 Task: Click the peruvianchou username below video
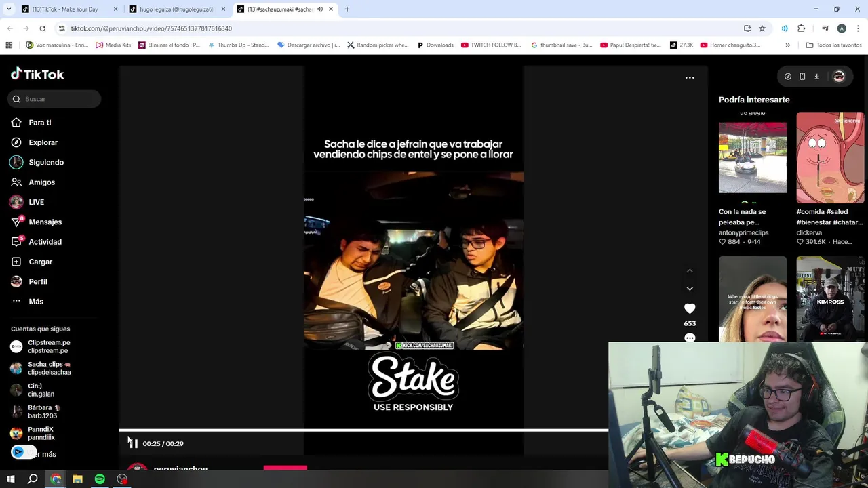[x=180, y=468]
